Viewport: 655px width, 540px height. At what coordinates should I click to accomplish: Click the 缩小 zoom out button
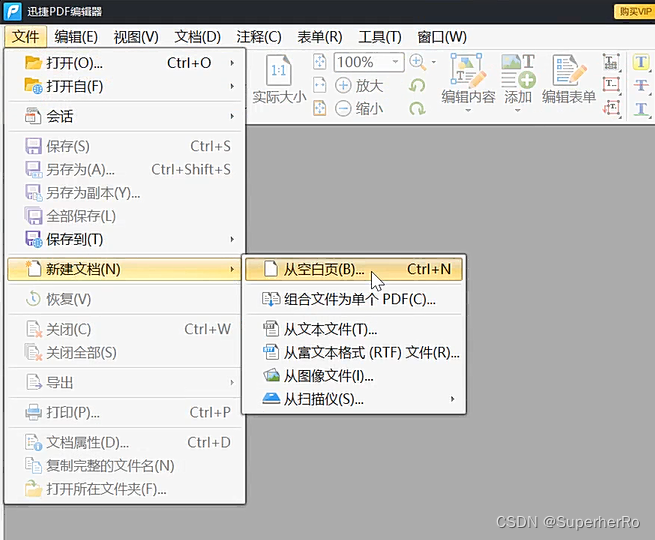coord(360,109)
